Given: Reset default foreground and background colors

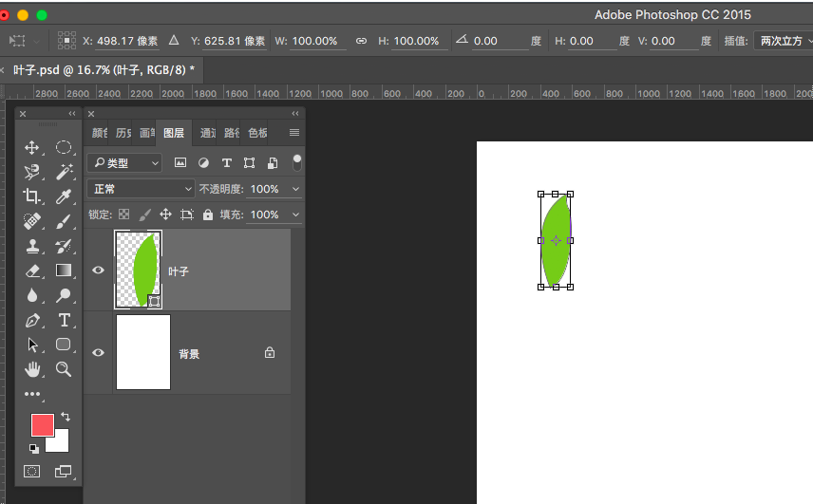Looking at the screenshot, I should click(x=33, y=449).
